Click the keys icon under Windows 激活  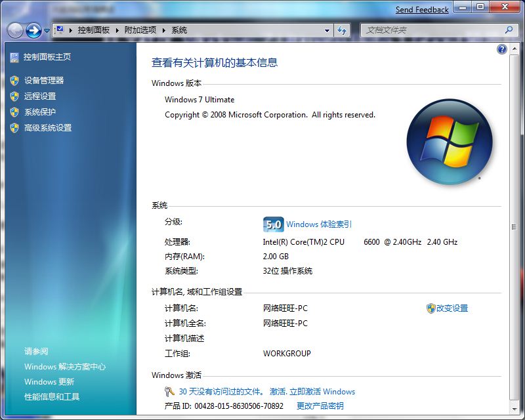(x=169, y=392)
